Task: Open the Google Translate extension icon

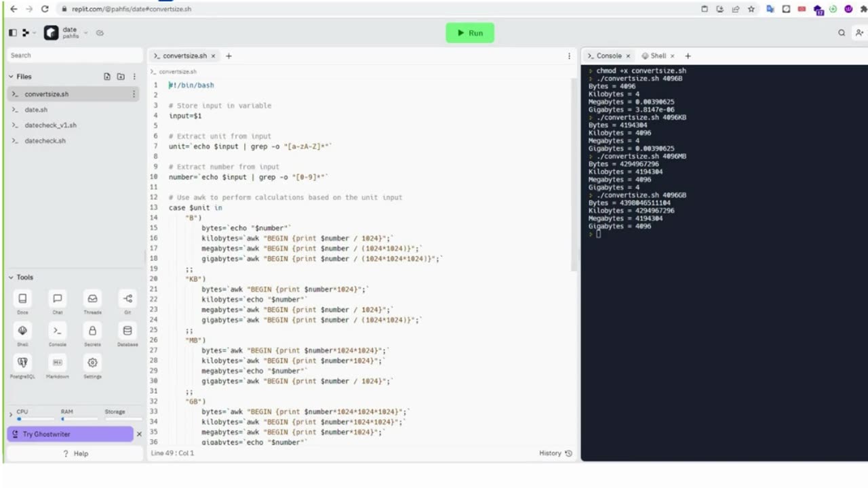Action: click(x=770, y=9)
